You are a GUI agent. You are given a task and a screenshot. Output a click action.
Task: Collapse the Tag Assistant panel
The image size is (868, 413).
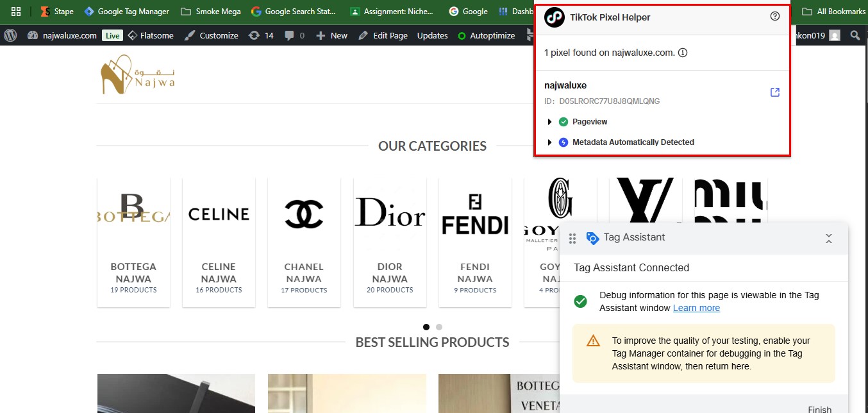pyautogui.click(x=828, y=239)
